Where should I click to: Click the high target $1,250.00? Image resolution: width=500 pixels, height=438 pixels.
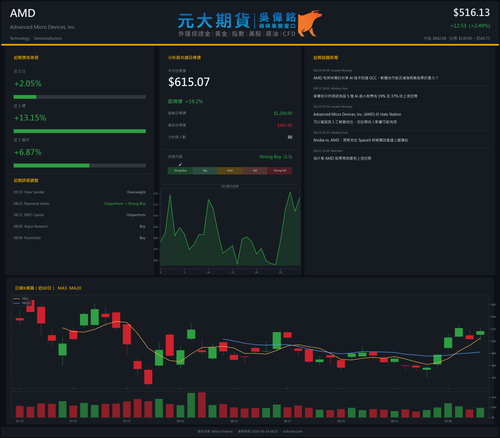click(283, 113)
